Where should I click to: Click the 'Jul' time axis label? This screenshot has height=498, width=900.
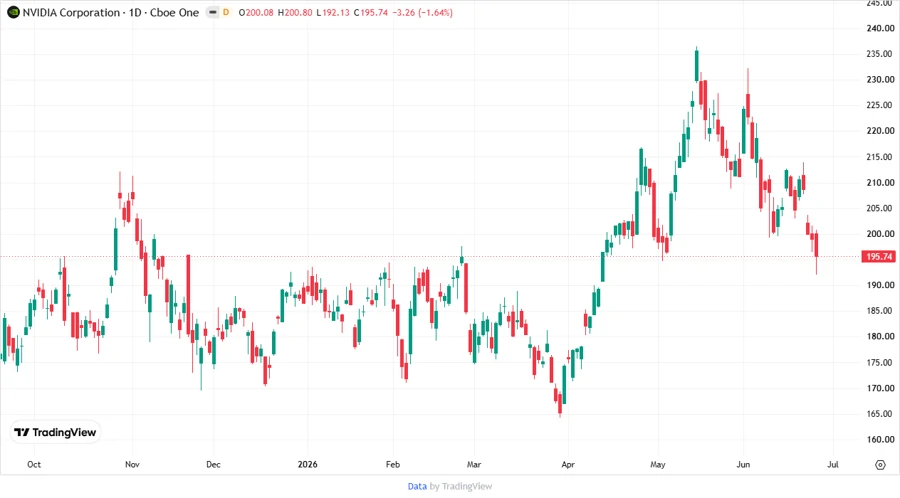pyautogui.click(x=833, y=465)
